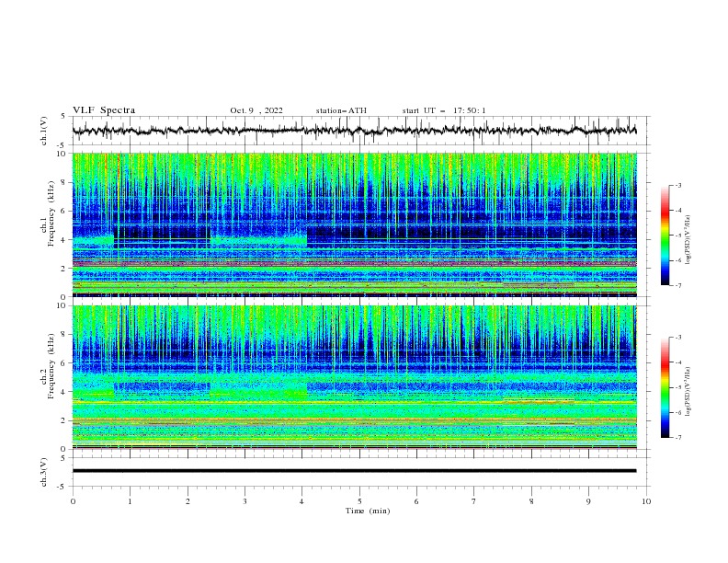Click the ch.2 colorbar "log(PSD)(V²/Hz)" label

pyautogui.click(x=688, y=392)
